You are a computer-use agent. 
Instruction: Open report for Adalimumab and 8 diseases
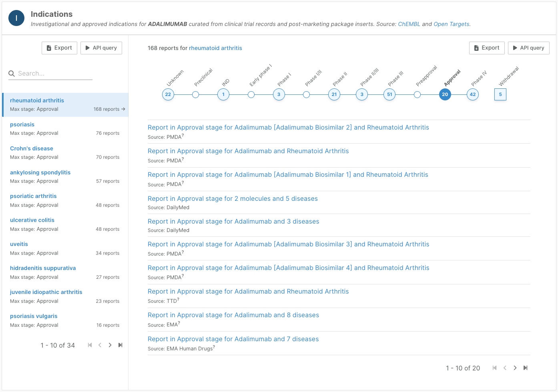point(233,315)
